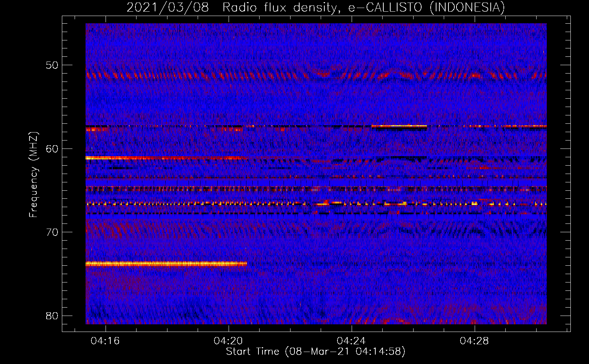Click the 'e-CALLISTO (INDONESIA)' title text
The image size is (589, 364).
tap(427, 7)
